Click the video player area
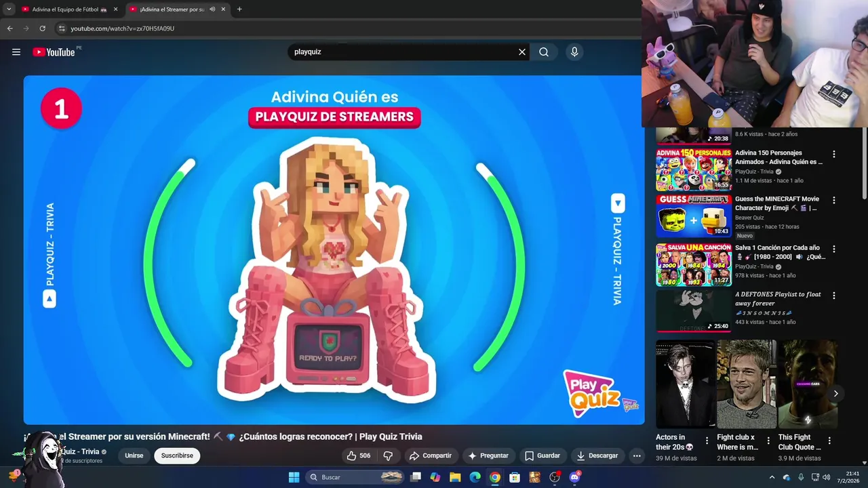The height and width of the screenshot is (488, 868). [334, 249]
